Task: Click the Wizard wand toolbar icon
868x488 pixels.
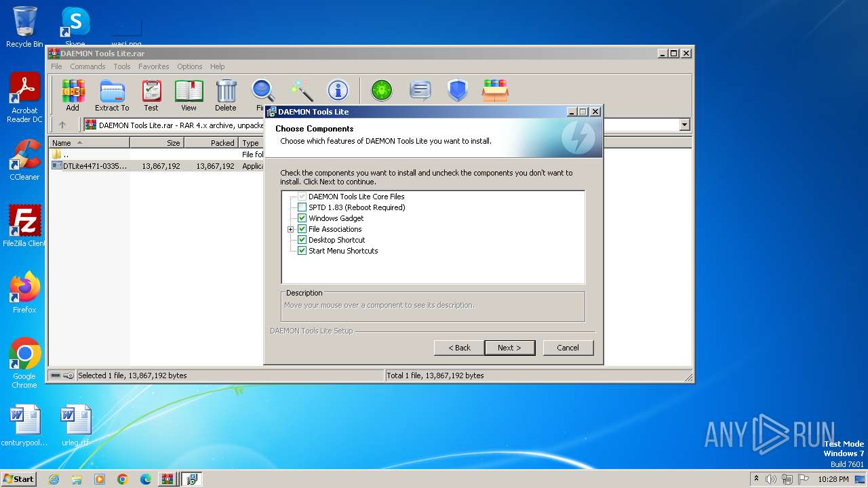Action: click(x=301, y=90)
